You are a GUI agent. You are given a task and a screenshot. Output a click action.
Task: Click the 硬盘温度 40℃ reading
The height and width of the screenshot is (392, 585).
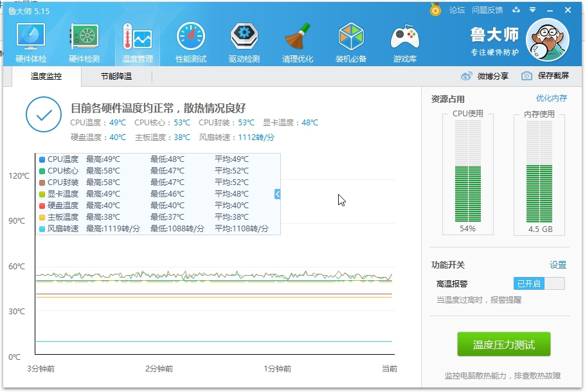pyautogui.click(x=118, y=138)
